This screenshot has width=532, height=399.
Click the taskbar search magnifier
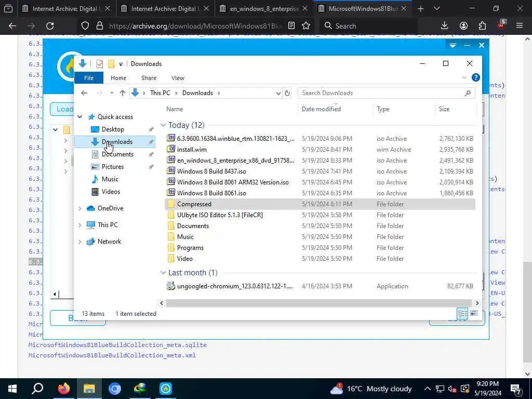[37, 389]
